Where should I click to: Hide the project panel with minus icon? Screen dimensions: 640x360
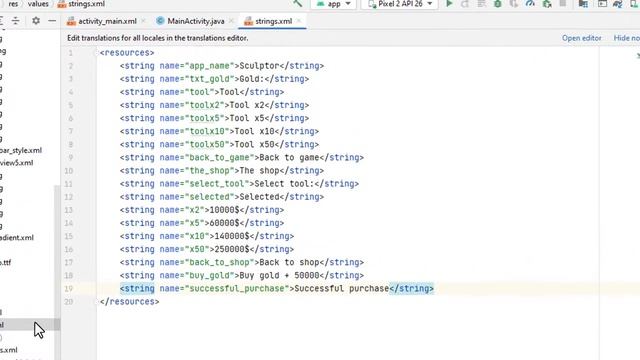click(x=52, y=20)
